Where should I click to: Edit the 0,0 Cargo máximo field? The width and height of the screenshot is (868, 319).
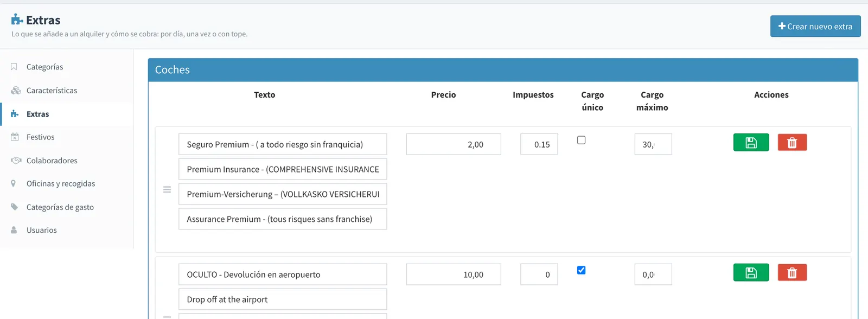653,275
